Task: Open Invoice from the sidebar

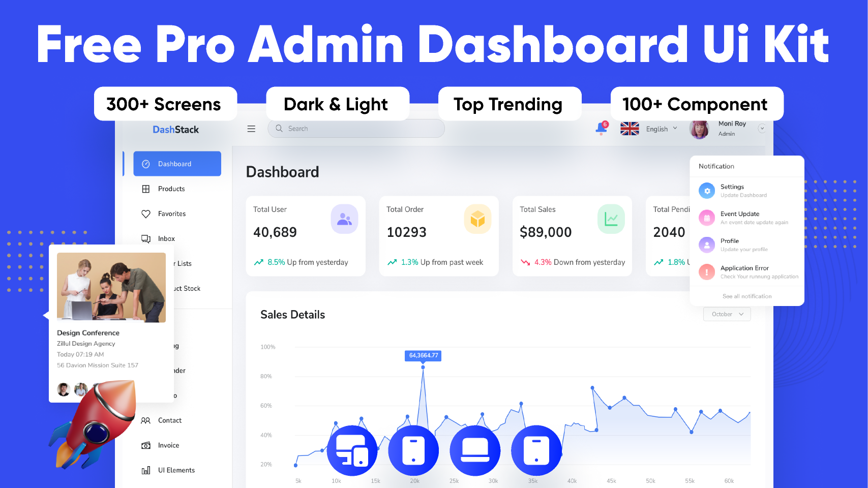Action: [168, 445]
